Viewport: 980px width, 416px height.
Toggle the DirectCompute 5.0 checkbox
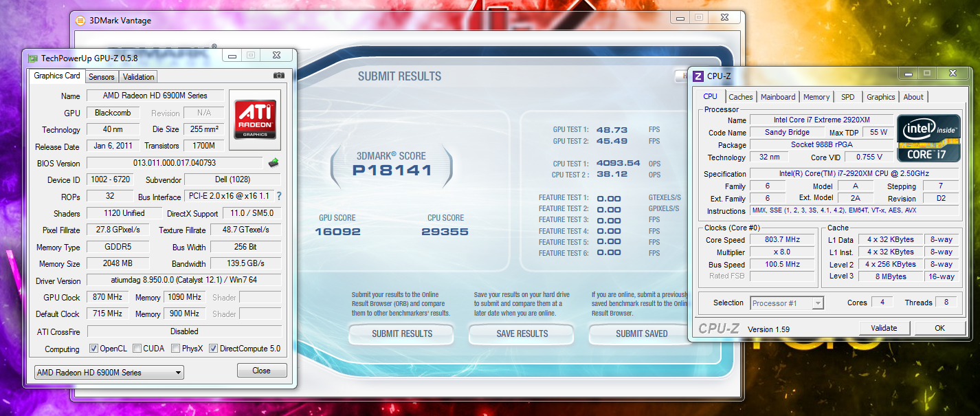tap(213, 349)
